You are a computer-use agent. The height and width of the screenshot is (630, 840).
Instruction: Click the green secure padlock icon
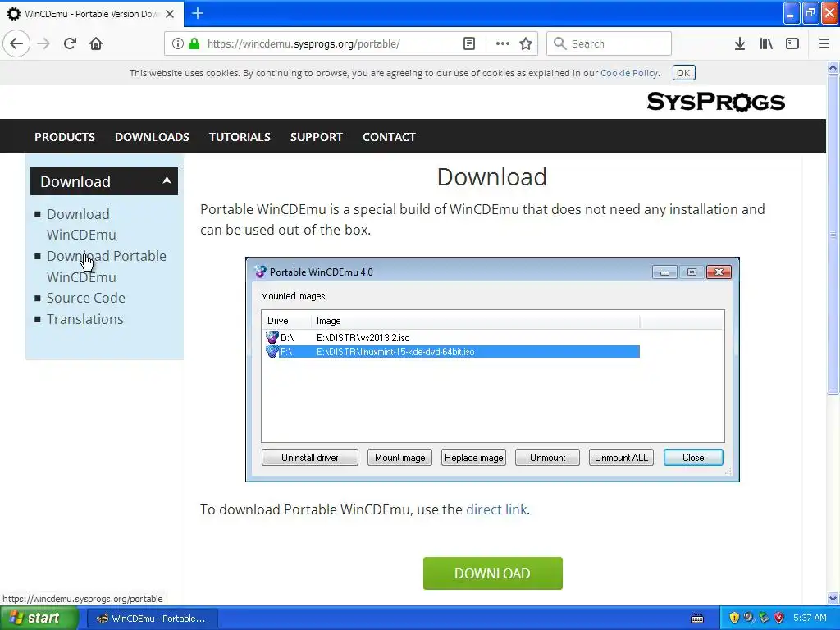194,43
